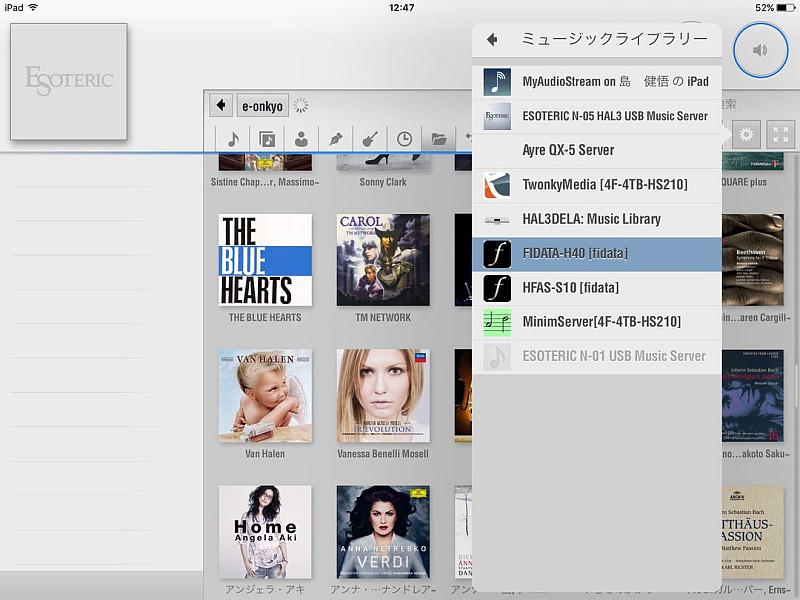Choose TwonkyMedia [4F-4TB-HS210] server
The width and height of the screenshot is (800, 600).
point(596,185)
